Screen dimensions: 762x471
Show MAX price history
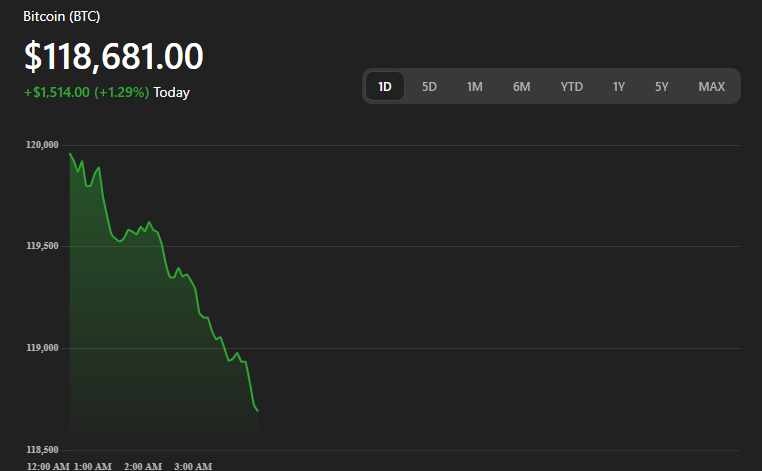point(711,87)
